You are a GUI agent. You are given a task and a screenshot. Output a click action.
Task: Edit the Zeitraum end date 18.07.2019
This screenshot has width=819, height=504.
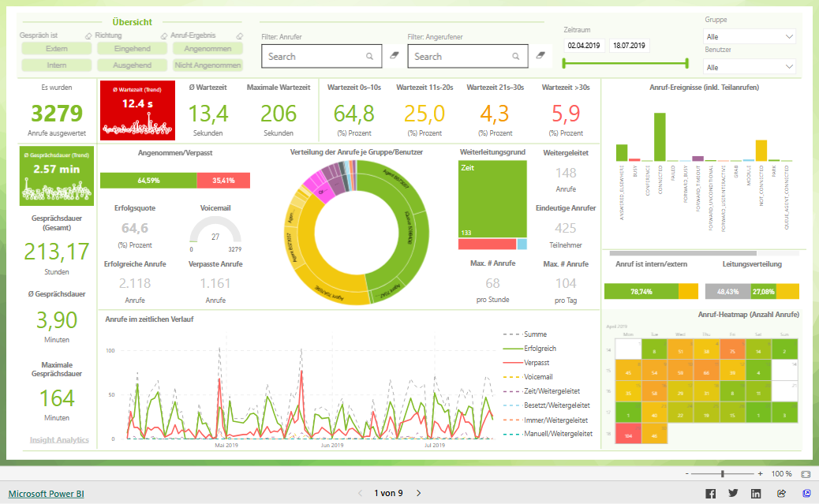629,46
